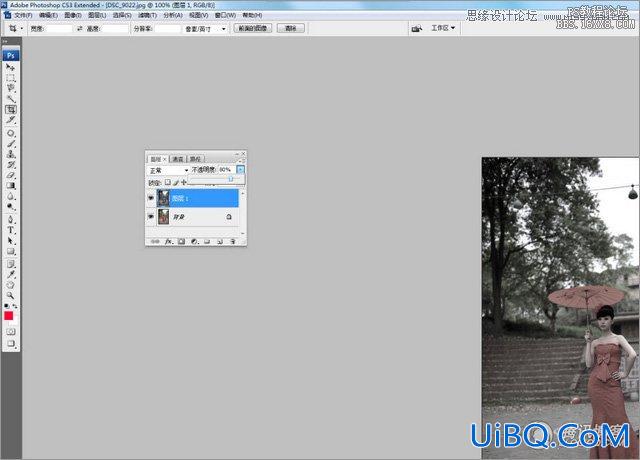The image size is (640, 460).
Task: Select the Eyedropper tool
Action: coord(10,274)
